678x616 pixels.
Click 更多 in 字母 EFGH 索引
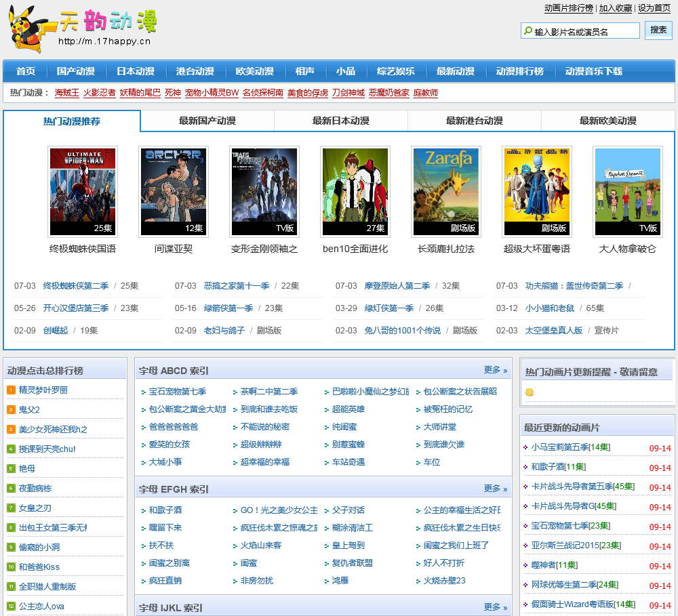pyautogui.click(x=495, y=489)
